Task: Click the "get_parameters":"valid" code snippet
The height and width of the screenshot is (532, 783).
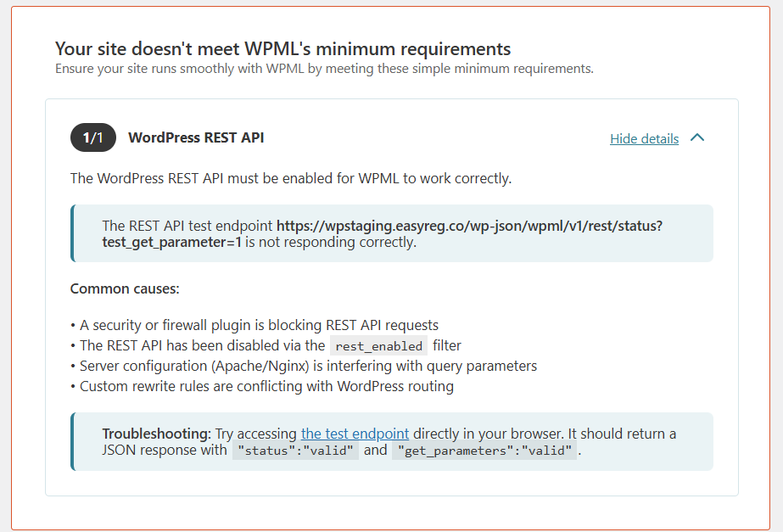Action: [484, 451]
